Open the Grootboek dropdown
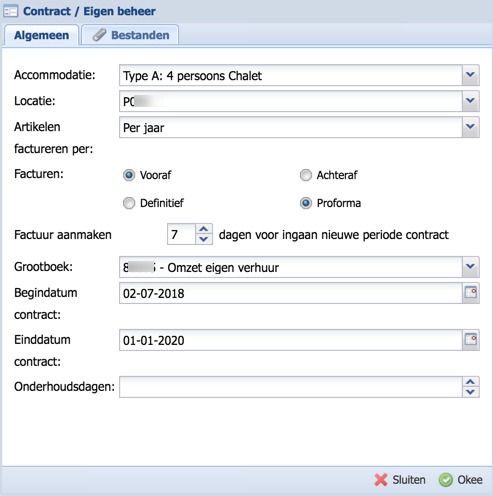Image resolution: width=493 pixels, height=496 pixels. pyautogui.click(x=471, y=267)
